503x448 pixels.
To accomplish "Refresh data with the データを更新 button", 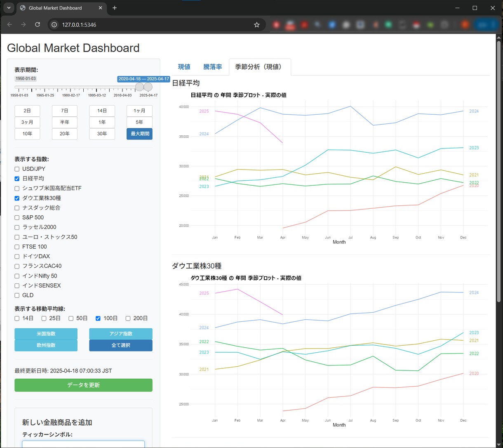I will (x=83, y=385).
